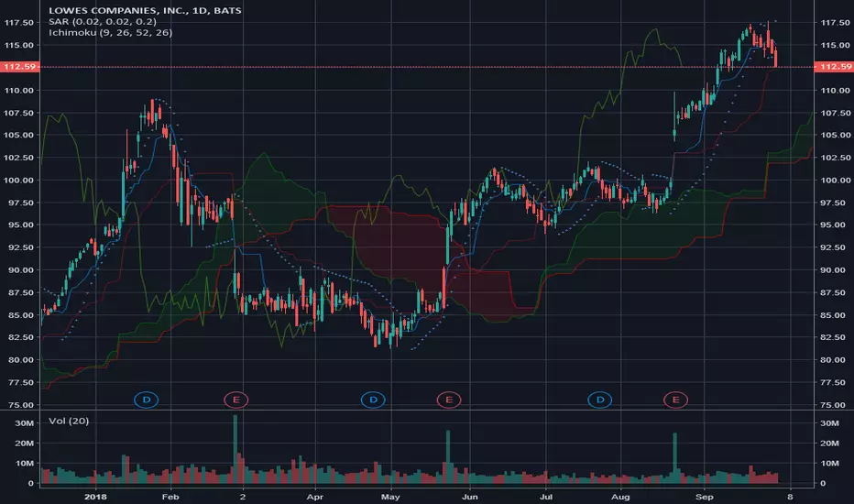Click the Jul label on time axis

[546, 497]
